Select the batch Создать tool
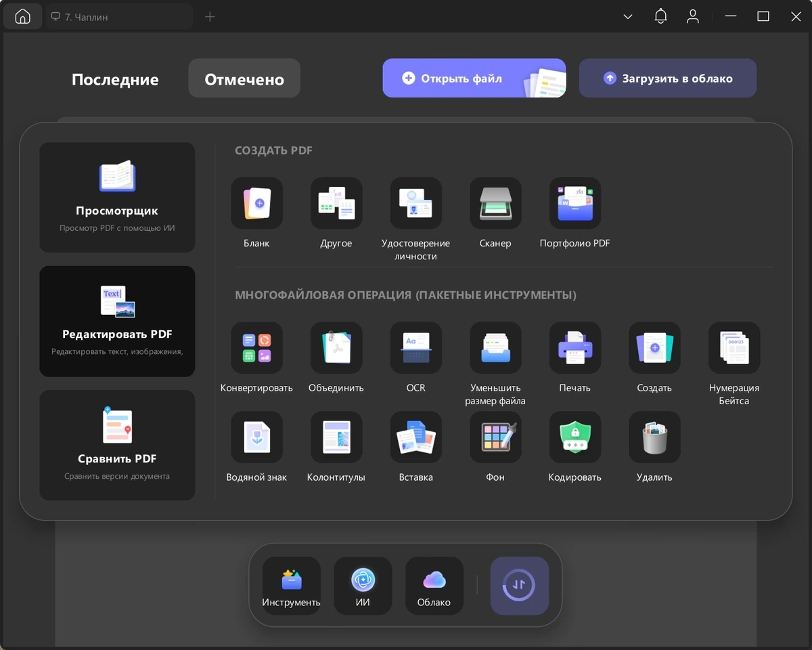 [x=654, y=348]
